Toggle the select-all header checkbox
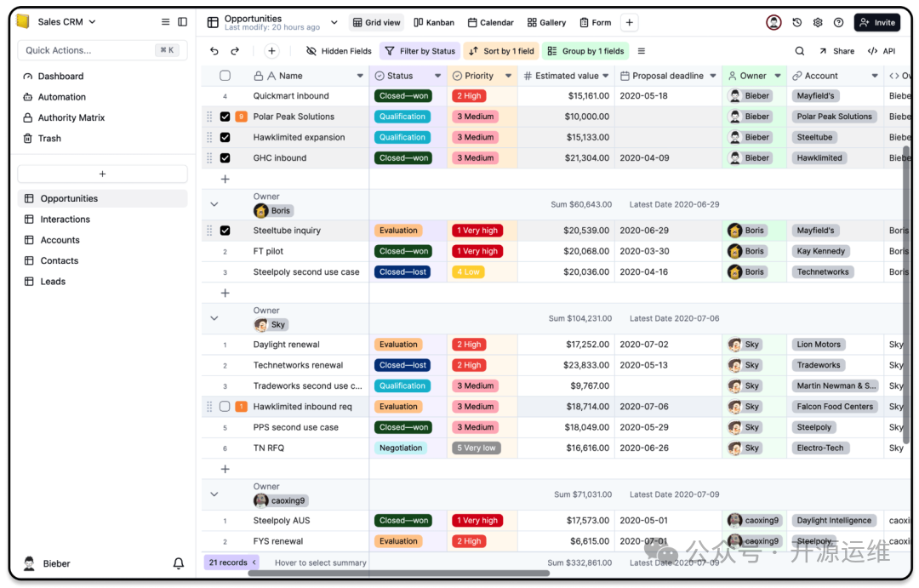 tap(225, 76)
